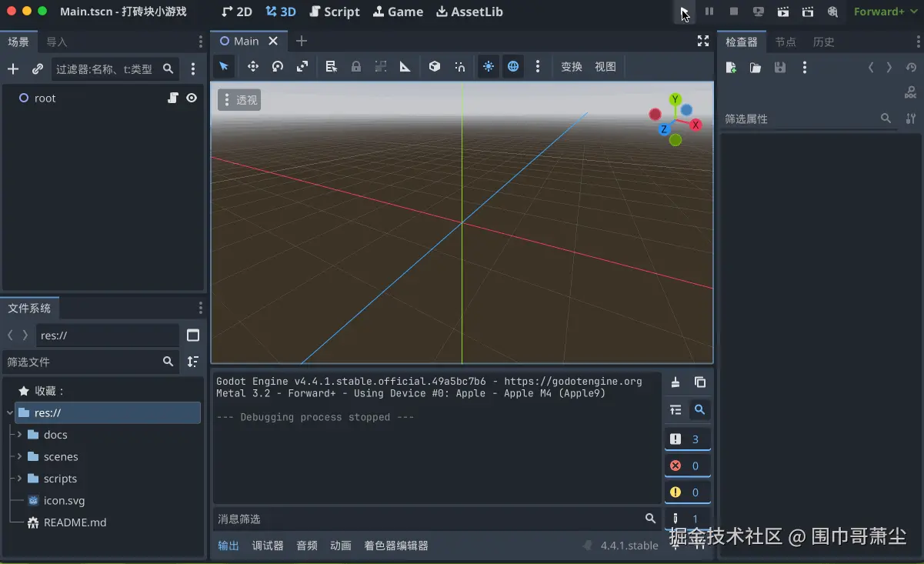Expand the scripts folder

point(19,479)
